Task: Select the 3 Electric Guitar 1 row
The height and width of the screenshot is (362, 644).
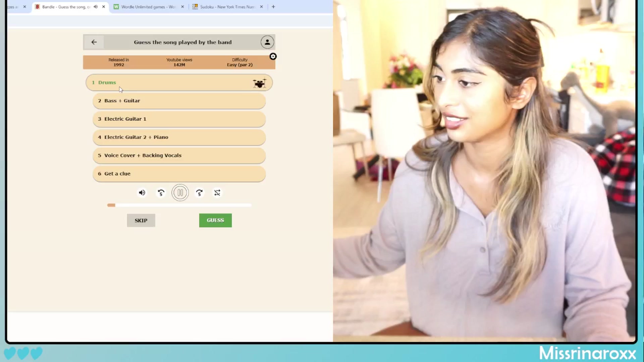Action: tap(179, 119)
